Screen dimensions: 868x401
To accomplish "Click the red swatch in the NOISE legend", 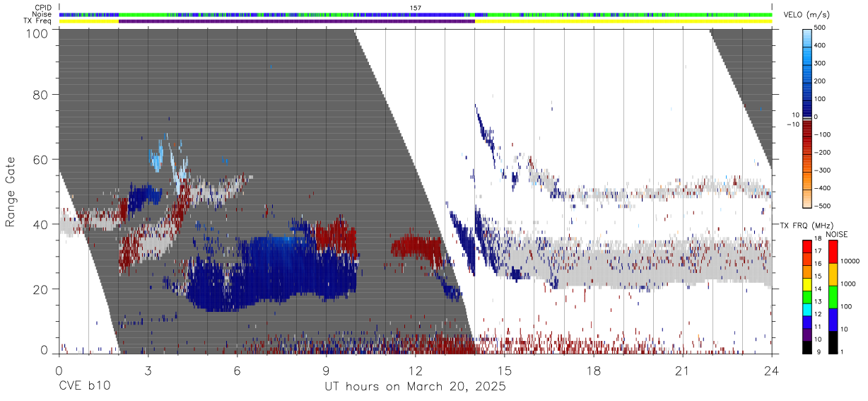I will pos(832,252).
